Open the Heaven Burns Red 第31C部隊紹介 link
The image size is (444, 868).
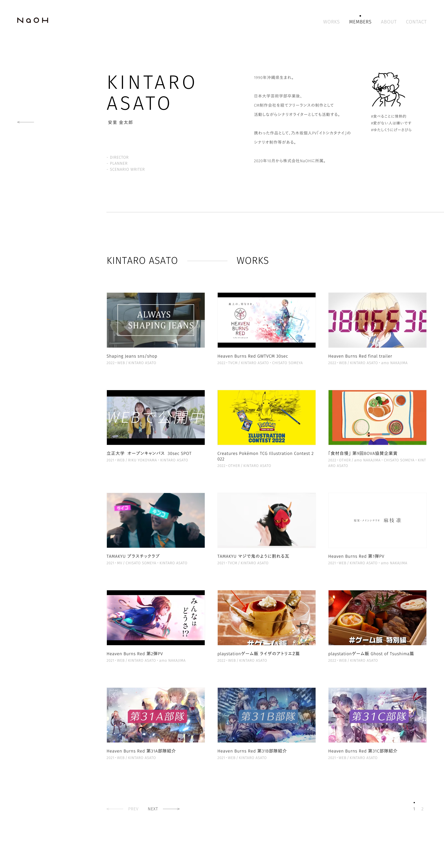click(362, 751)
